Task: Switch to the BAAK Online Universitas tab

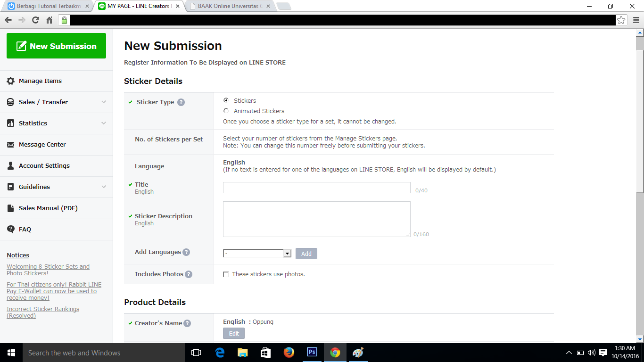Action: [x=229, y=6]
